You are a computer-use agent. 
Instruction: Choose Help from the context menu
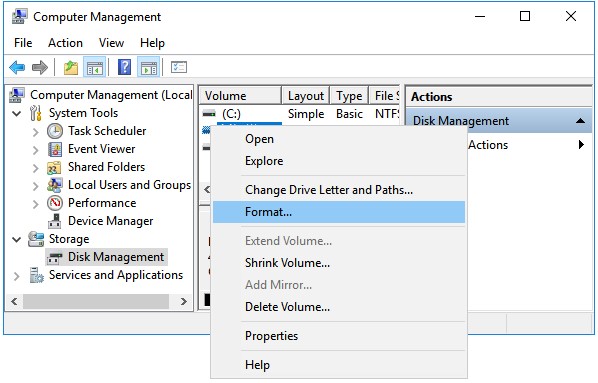pyautogui.click(x=339, y=365)
